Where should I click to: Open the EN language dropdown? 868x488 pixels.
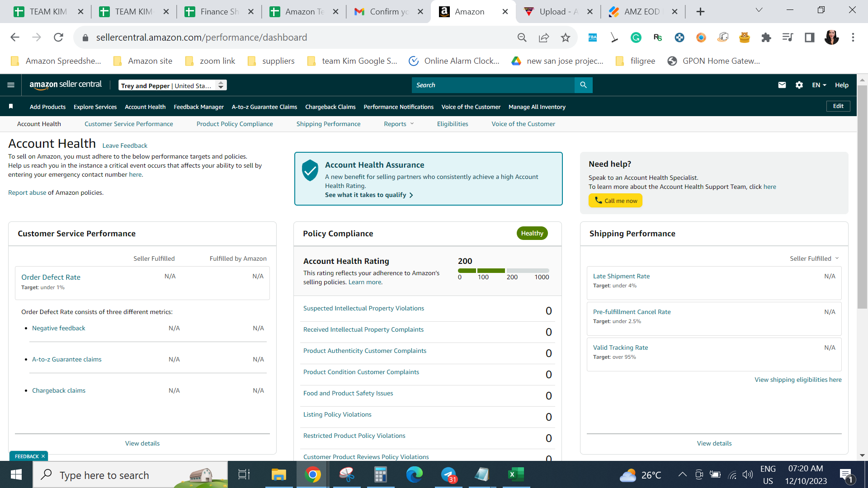[819, 85]
